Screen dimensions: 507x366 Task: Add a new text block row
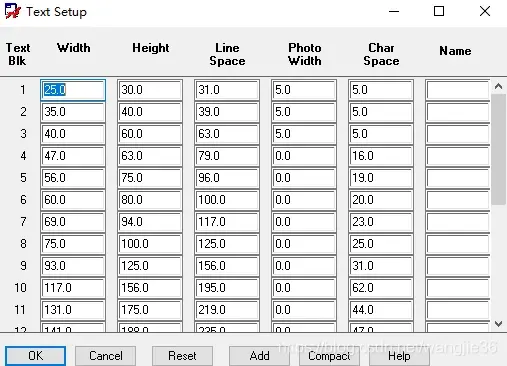(x=259, y=356)
